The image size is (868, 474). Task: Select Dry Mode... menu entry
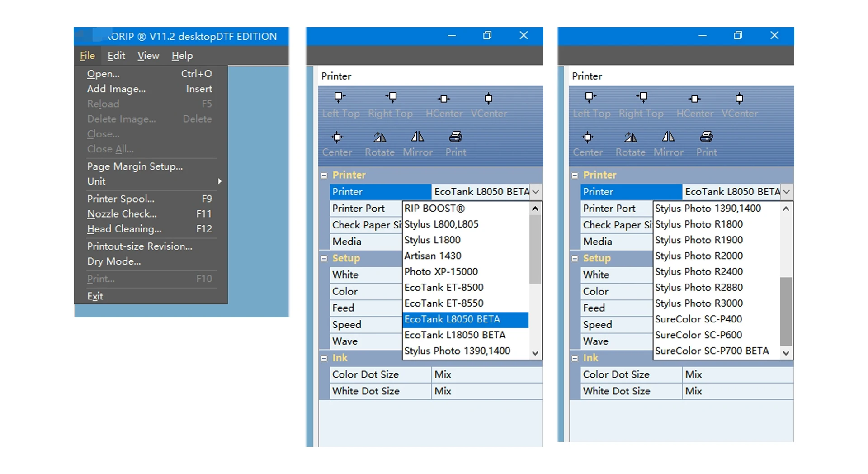click(150, 261)
